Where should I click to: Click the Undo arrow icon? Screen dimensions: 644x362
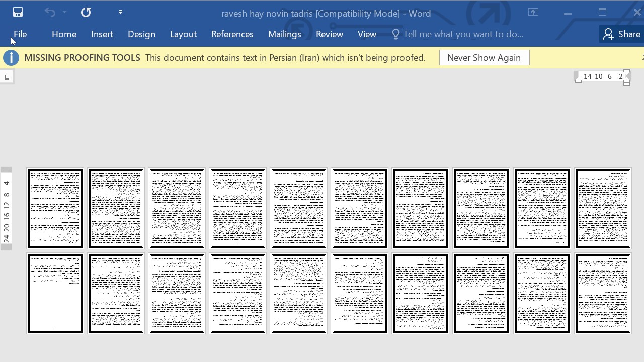50,12
